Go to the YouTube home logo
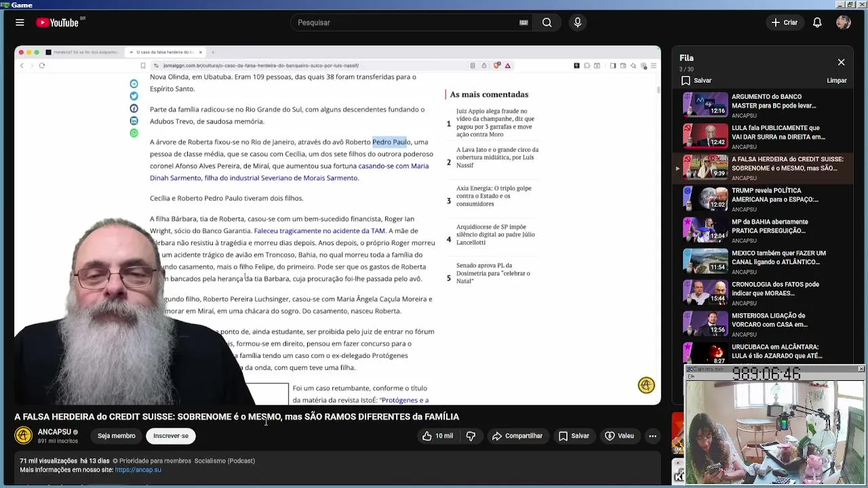This screenshot has height=488, width=868. pyautogui.click(x=58, y=22)
